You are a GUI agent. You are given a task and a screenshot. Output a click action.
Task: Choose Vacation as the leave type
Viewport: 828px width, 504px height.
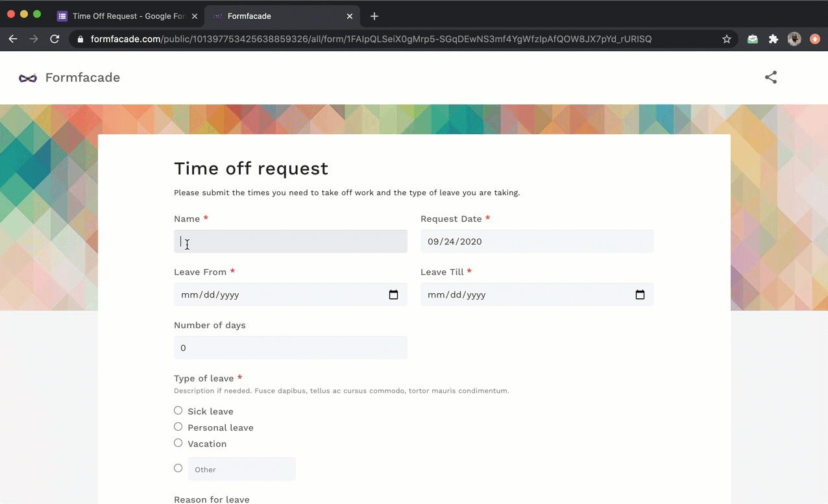tap(178, 443)
